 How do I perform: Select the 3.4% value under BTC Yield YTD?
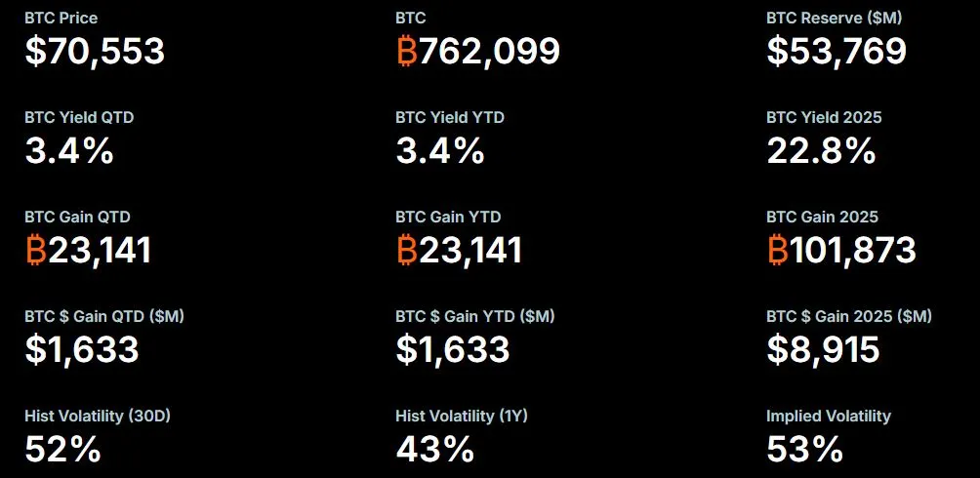[439, 150]
